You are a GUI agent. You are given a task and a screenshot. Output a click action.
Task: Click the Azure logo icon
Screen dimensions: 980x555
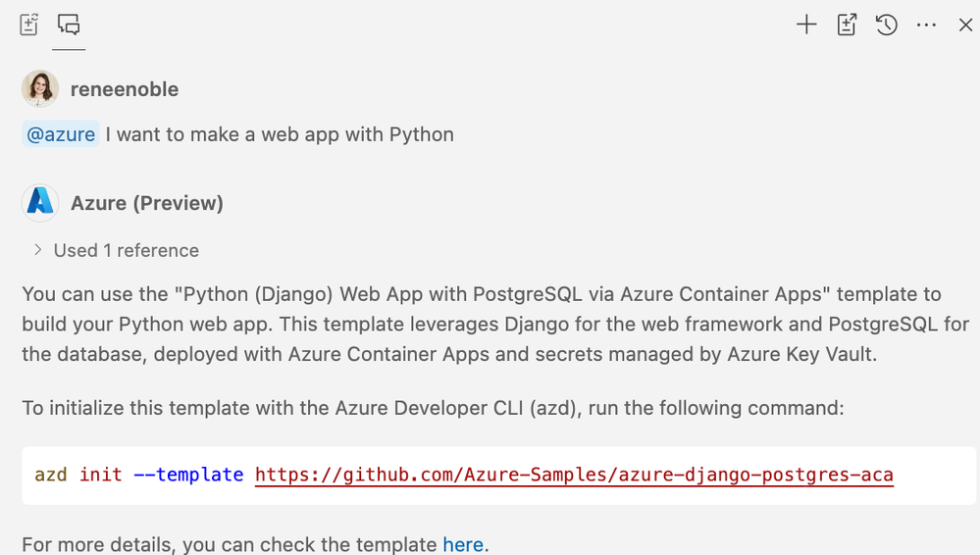40,203
